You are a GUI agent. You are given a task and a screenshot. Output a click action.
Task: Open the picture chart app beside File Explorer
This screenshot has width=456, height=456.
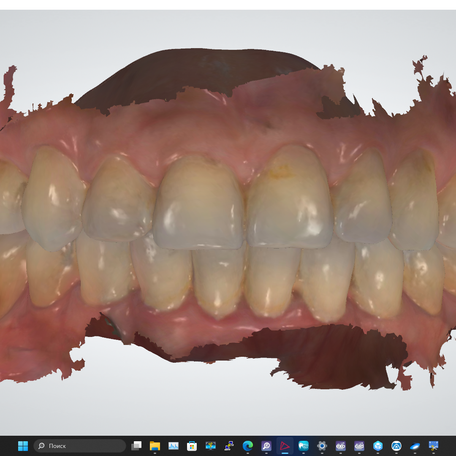173,446
